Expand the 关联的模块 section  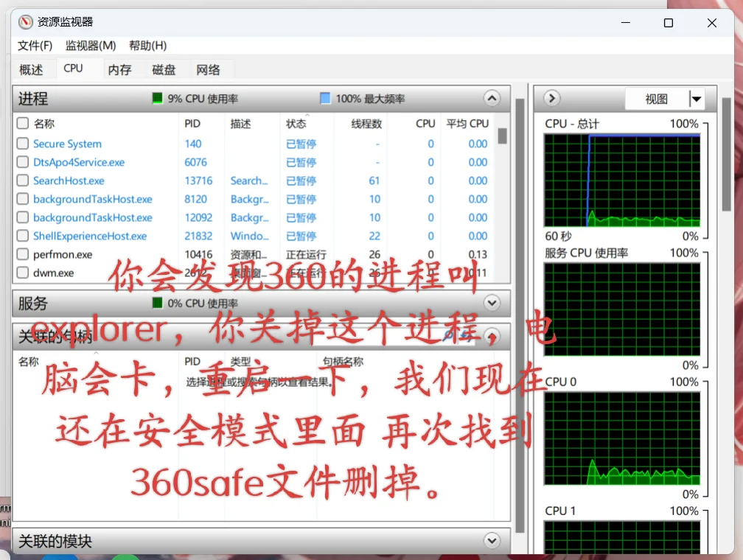point(491,541)
